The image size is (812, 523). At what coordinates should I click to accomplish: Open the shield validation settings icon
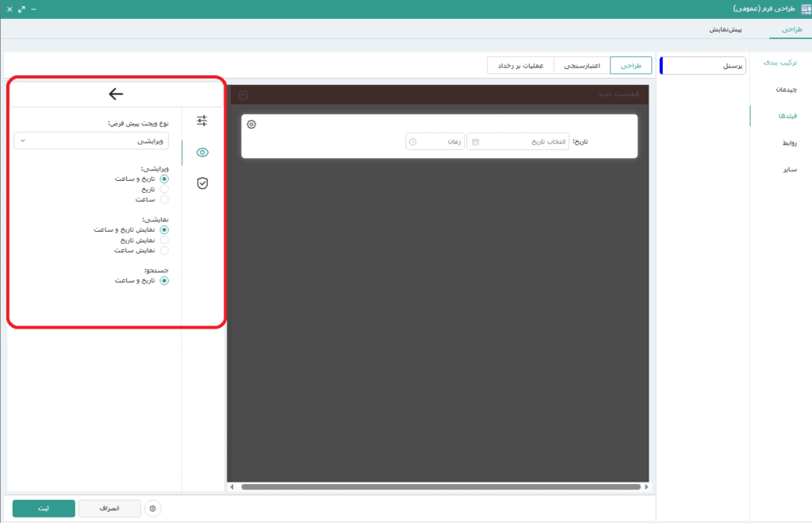click(202, 183)
